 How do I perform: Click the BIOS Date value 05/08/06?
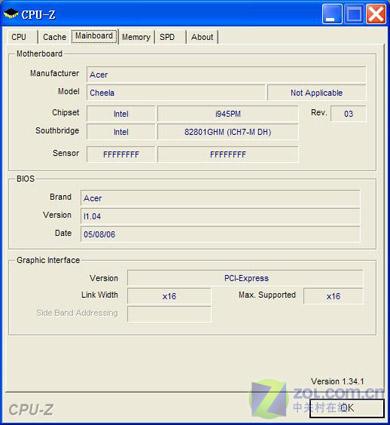pos(220,234)
